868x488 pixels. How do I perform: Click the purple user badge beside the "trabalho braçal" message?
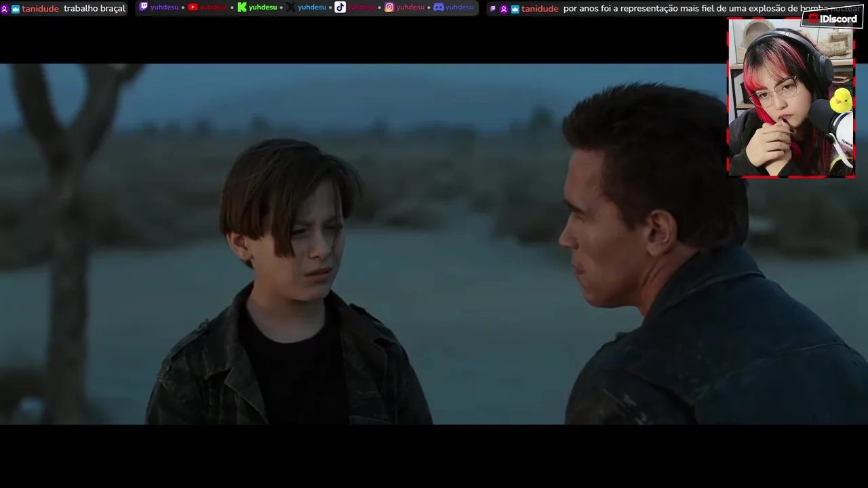(5, 9)
